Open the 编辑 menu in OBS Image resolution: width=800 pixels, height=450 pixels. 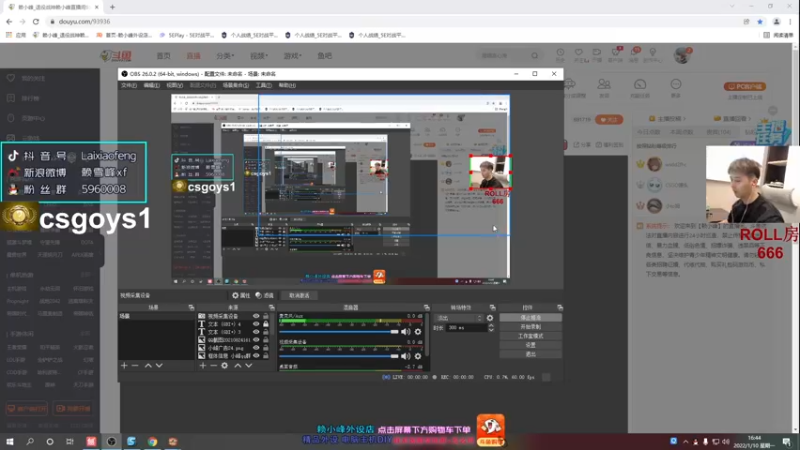tap(152, 85)
